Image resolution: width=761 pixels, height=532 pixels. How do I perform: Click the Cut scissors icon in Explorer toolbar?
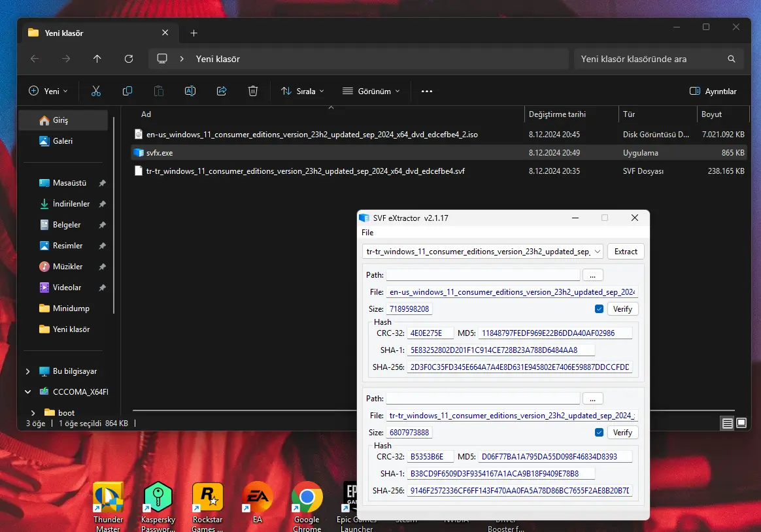[x=96, y=91]
